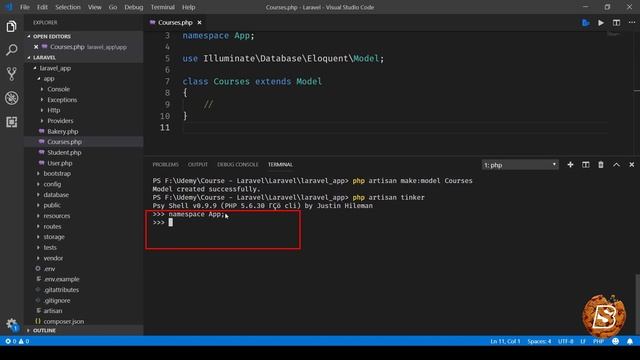Open the Manage gear settings icon
This screenshot has height=360, width=640.
(11, 324)
